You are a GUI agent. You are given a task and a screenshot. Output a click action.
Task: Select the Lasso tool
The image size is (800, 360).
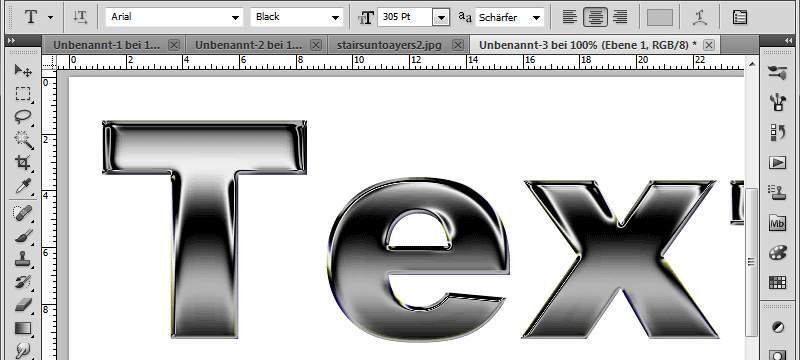[22, 117]
